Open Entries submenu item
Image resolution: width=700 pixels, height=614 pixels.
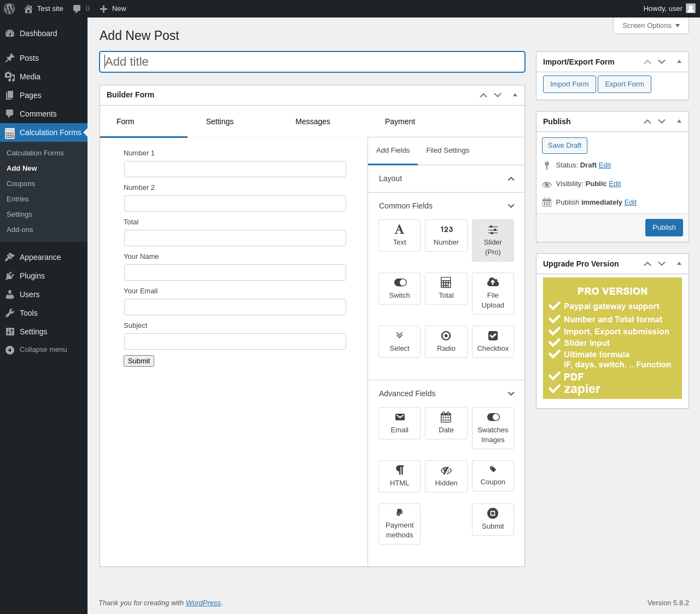[17, 199]
